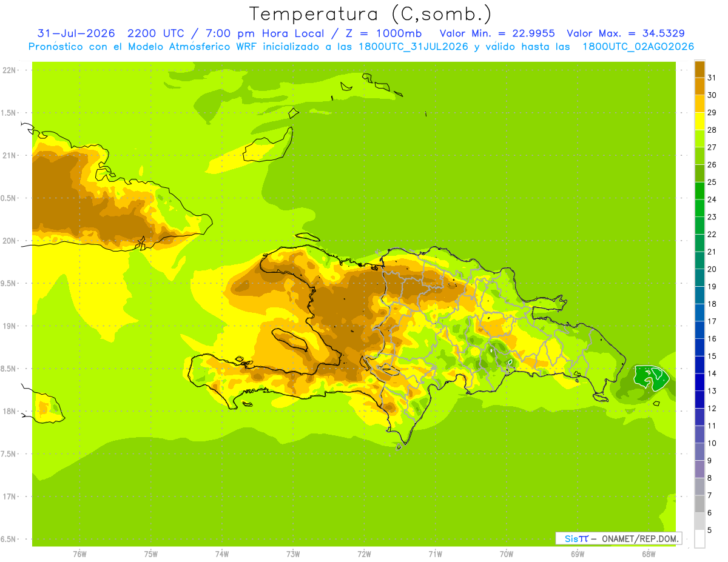
Task: Click the 70W longitude axis label
Action: 507,554
